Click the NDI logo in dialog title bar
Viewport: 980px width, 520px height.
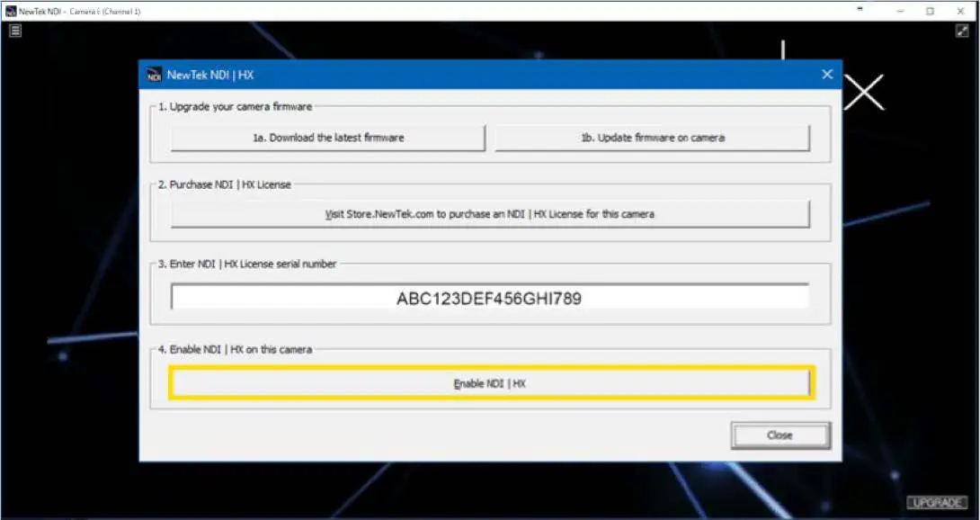[154, 75]
